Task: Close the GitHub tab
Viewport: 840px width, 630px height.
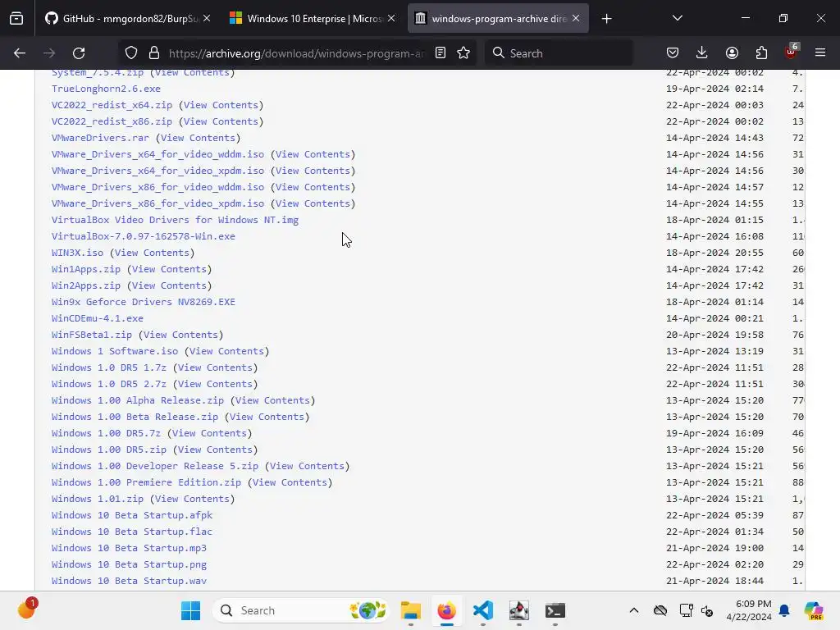Action: coord(207,18)
